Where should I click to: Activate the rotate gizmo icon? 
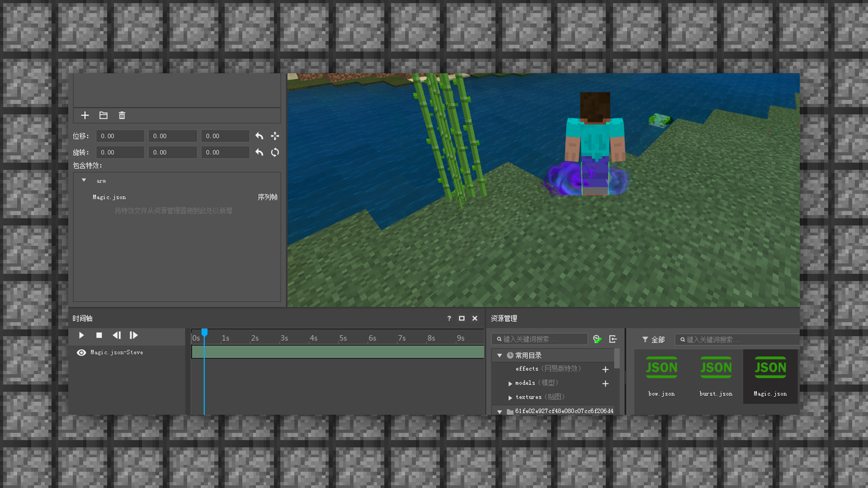(x=275, y=152)
